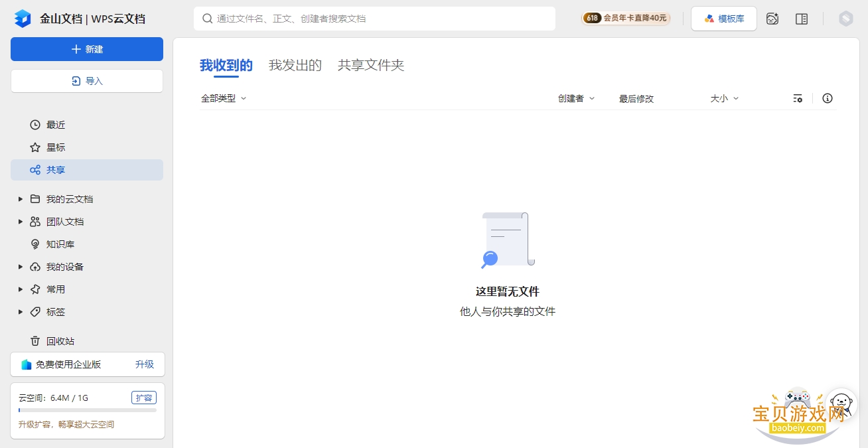Click the 新建 button
868x448 pixels.
(87, 49)
